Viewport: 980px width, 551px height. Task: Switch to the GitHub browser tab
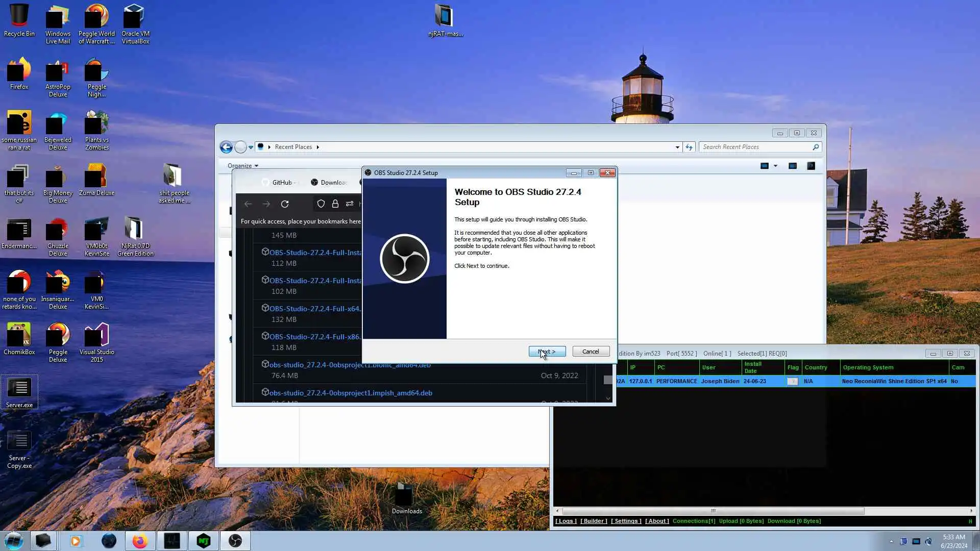282,182
